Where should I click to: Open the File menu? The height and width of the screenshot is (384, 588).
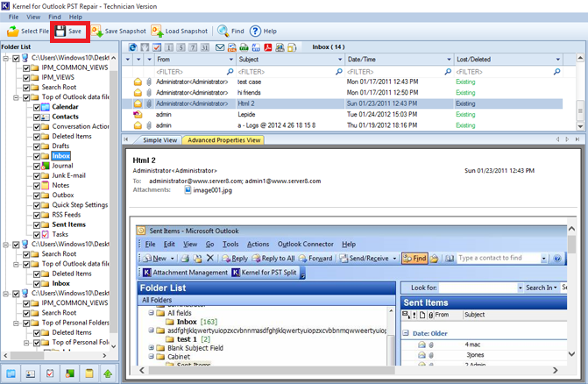point(13,17)
